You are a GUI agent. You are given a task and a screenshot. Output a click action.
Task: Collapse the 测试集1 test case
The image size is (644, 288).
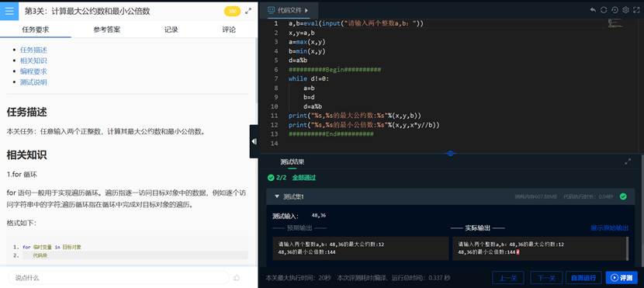pyautogui.click(x=277, y=196)
